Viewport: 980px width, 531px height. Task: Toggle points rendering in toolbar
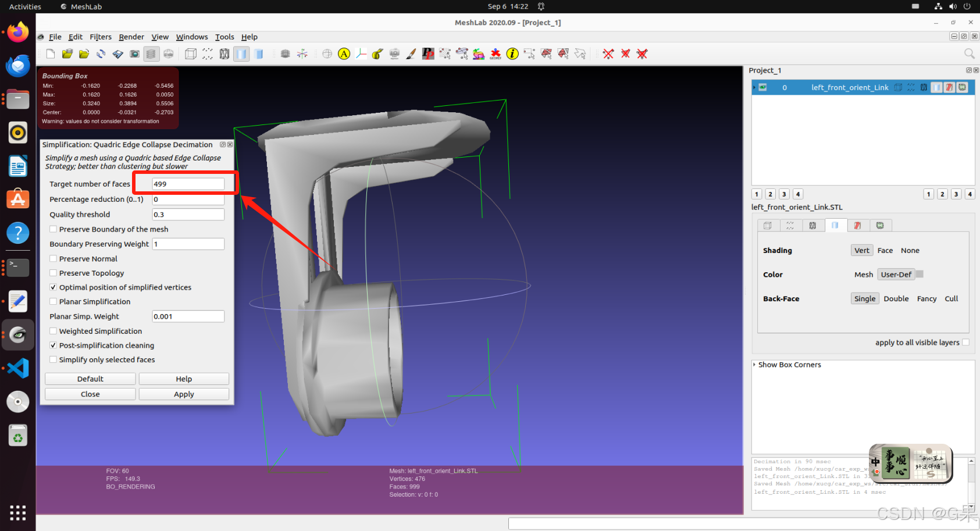(x=208, y=54)
